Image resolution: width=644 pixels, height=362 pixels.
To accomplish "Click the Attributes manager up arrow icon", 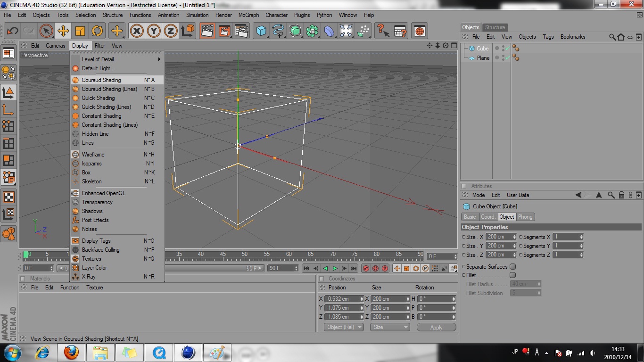I will pos(599,195).
